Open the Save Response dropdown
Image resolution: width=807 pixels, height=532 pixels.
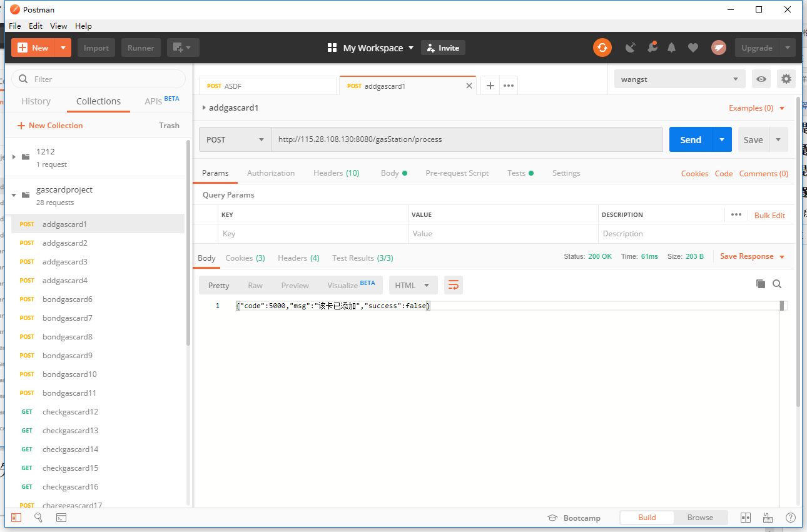point(753,256)
